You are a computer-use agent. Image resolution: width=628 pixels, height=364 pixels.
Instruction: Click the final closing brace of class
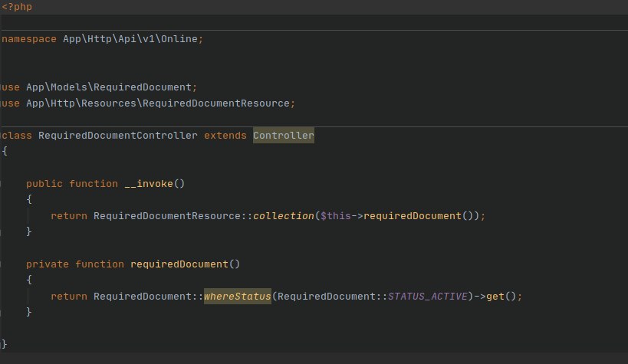[5, 344]
